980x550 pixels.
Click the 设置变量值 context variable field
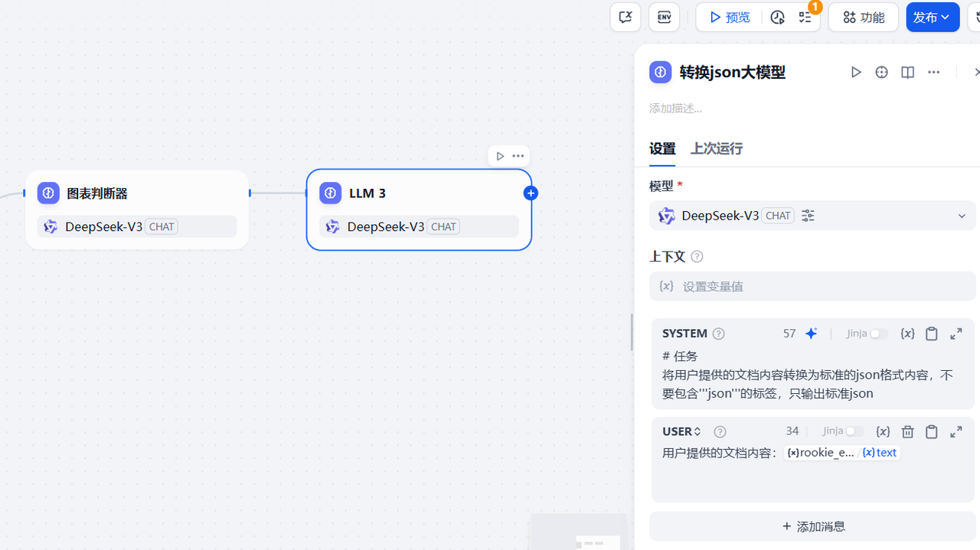coord(812,286)
